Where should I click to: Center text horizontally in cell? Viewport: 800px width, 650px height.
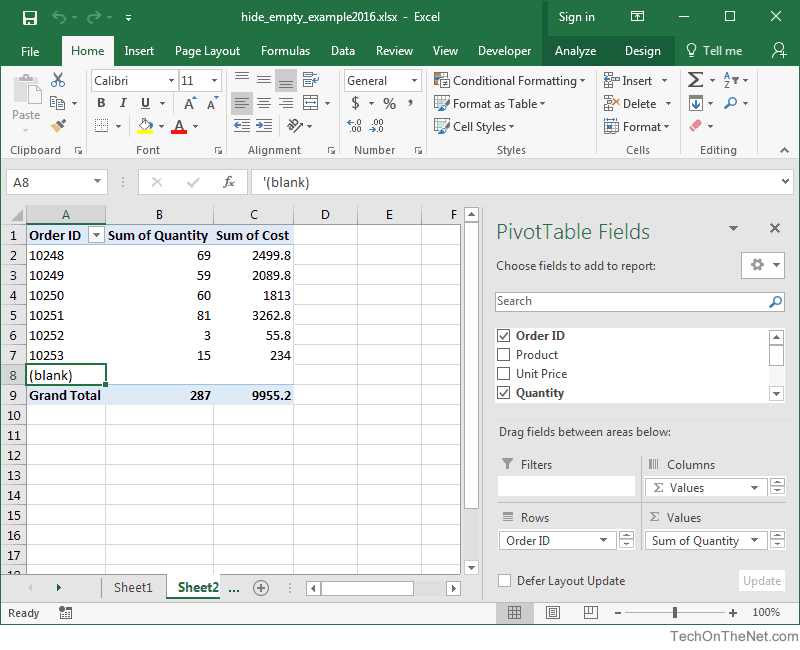click(264, 104)
